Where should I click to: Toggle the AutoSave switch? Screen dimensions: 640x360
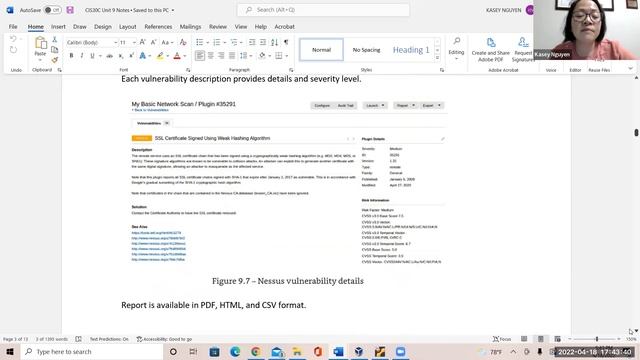(52, 10)
